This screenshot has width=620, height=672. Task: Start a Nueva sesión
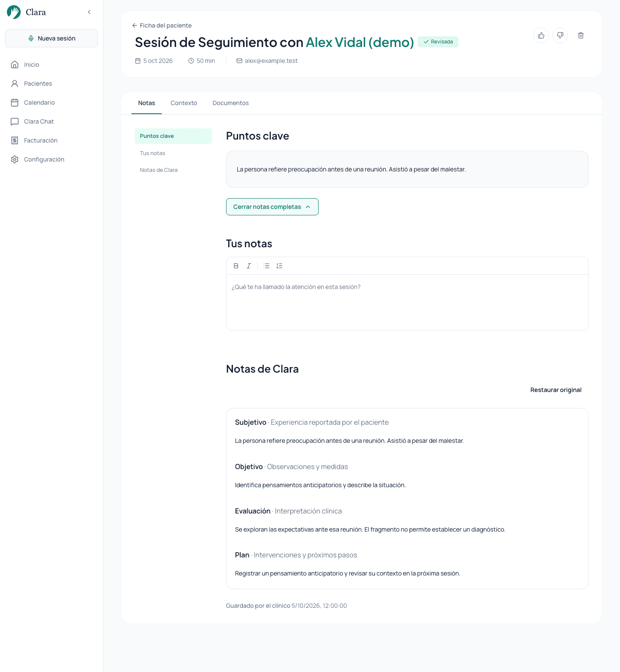[x=51, y=38]
